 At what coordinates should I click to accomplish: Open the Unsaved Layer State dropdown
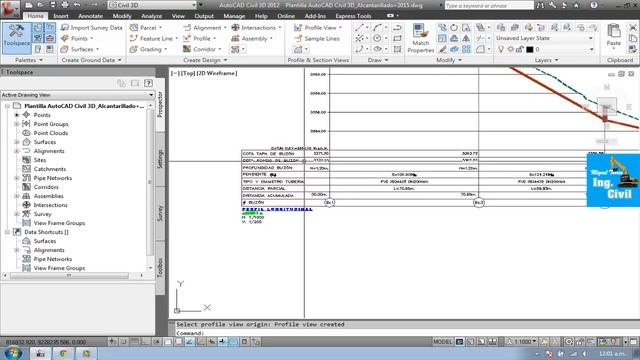[545, 38]
